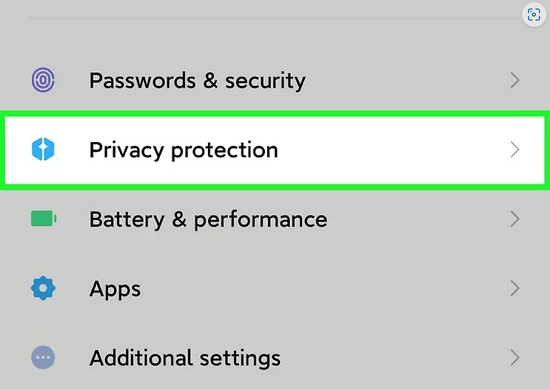Click the three-dots Additional settings icon
Image resolution: width=550 pixels, height=389 pixels.
coord(43,358)
